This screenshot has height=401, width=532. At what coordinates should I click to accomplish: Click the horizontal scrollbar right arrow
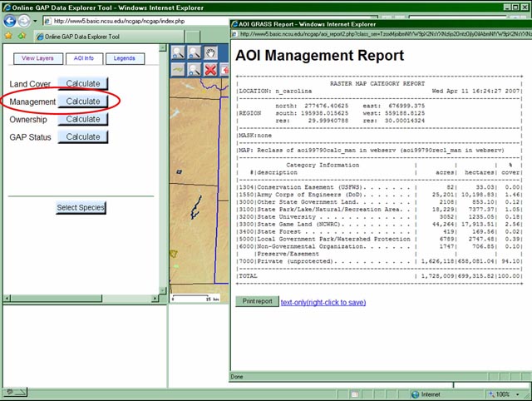coord(155,299)
